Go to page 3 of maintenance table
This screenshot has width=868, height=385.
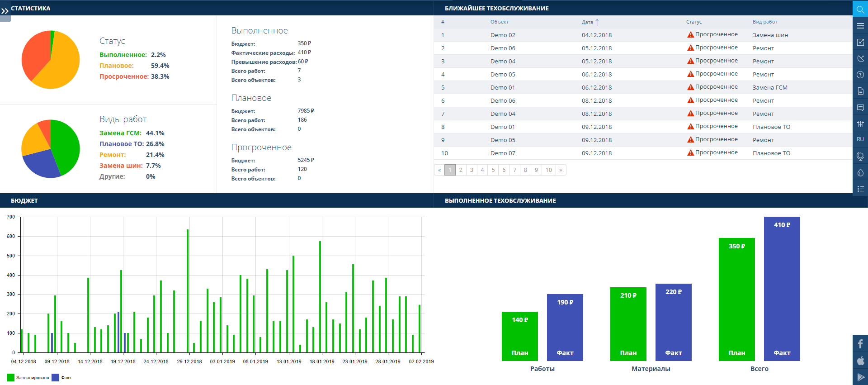coord(472,170)
